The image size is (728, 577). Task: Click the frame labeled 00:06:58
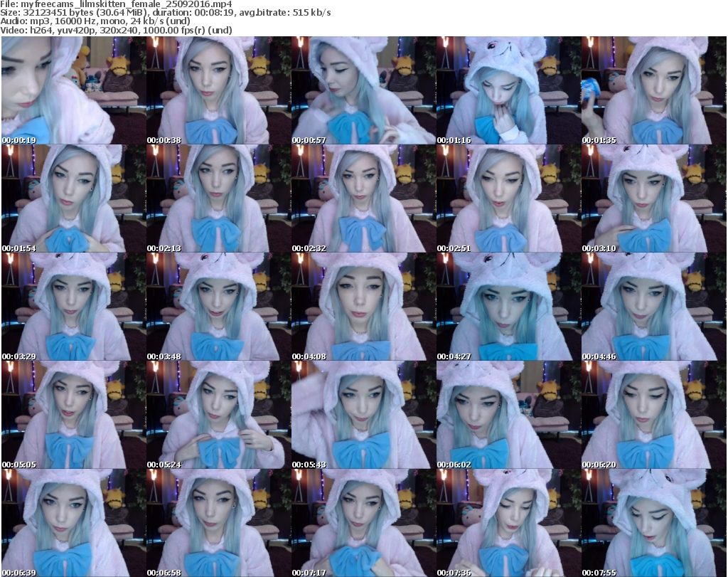point(219,523)
